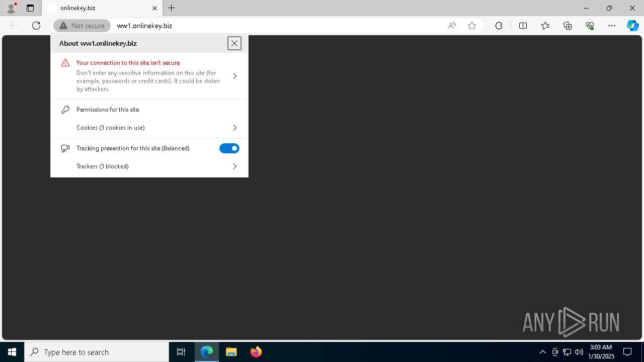644x362 pixels.
Task: Toggle Tracking prevention for this site
Action: tap(229, 148)
